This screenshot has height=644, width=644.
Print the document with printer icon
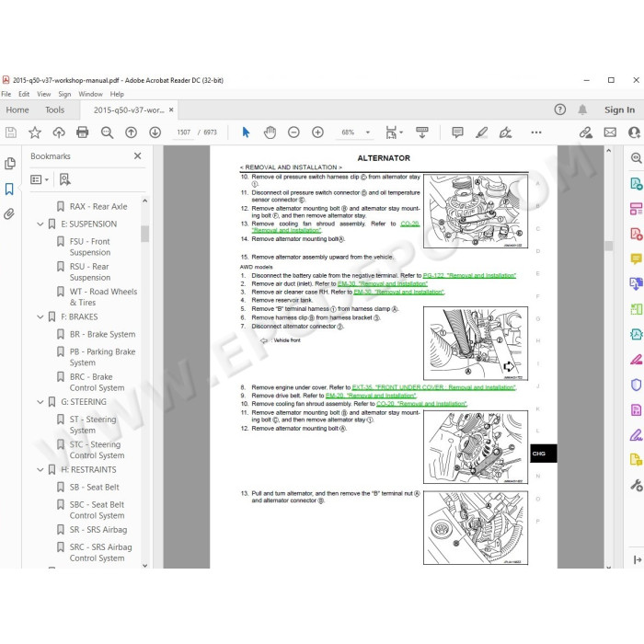tap(83, 132)
